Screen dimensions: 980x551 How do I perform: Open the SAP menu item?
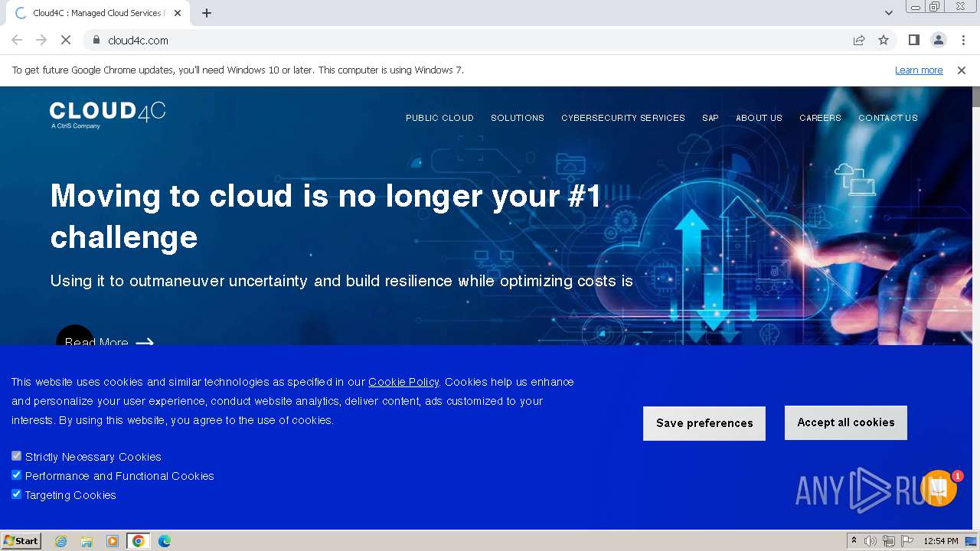pos(710,118)
